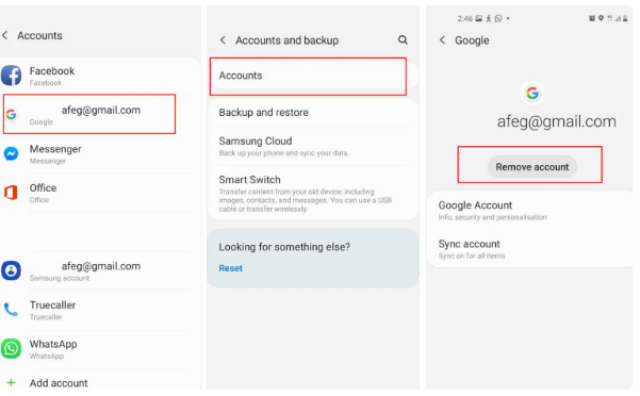
Task: Open Backup and restore
Action: pyautogui.click(x=313, y=112)
